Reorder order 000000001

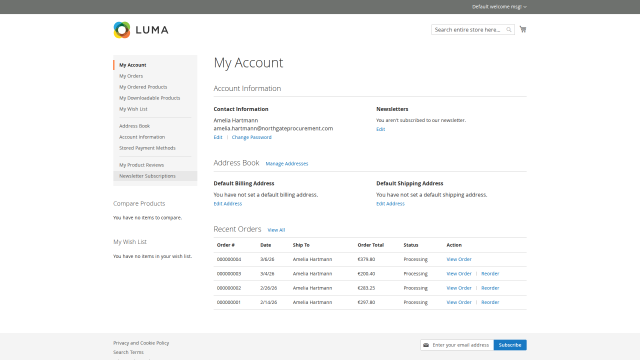490,302
